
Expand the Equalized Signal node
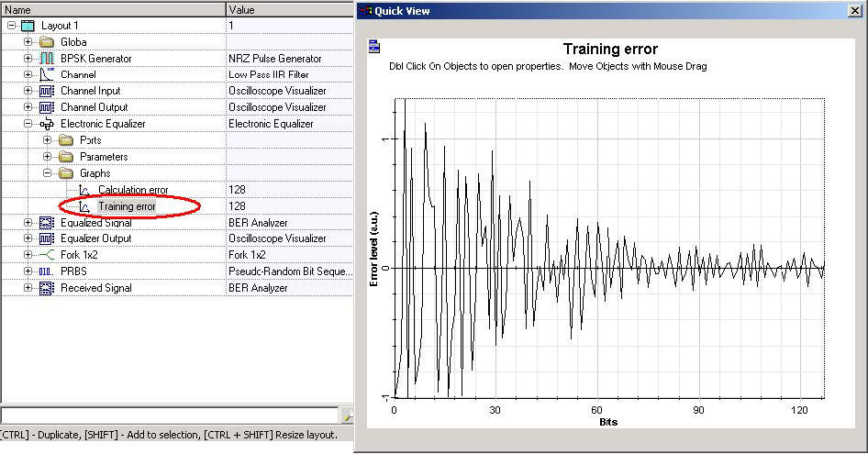coord(28,223)
